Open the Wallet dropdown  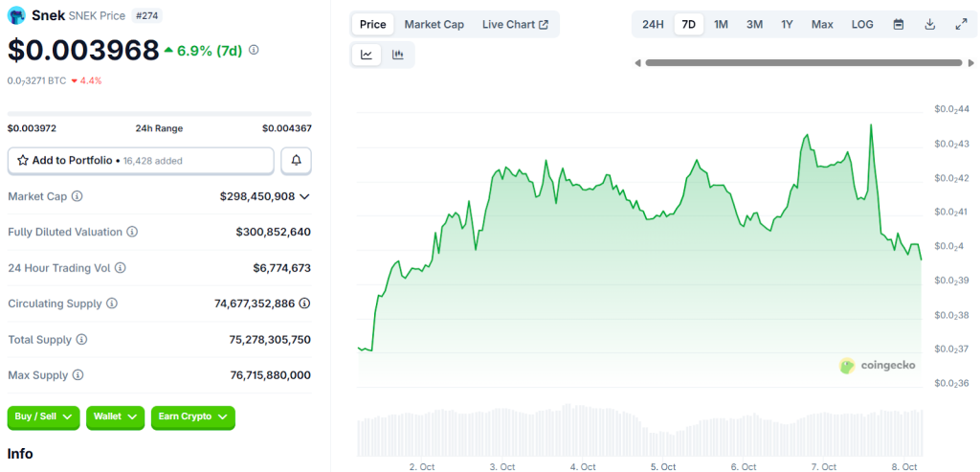115,417
